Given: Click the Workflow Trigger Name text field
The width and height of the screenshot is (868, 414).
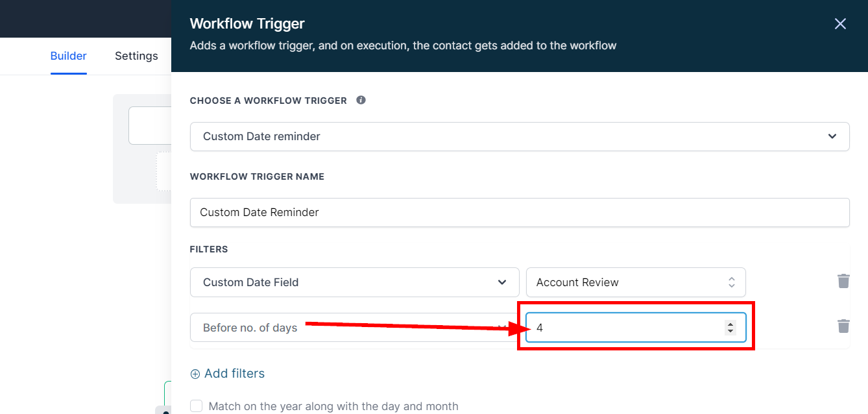Looking at the screenshot, I should (x=519, y=212).
